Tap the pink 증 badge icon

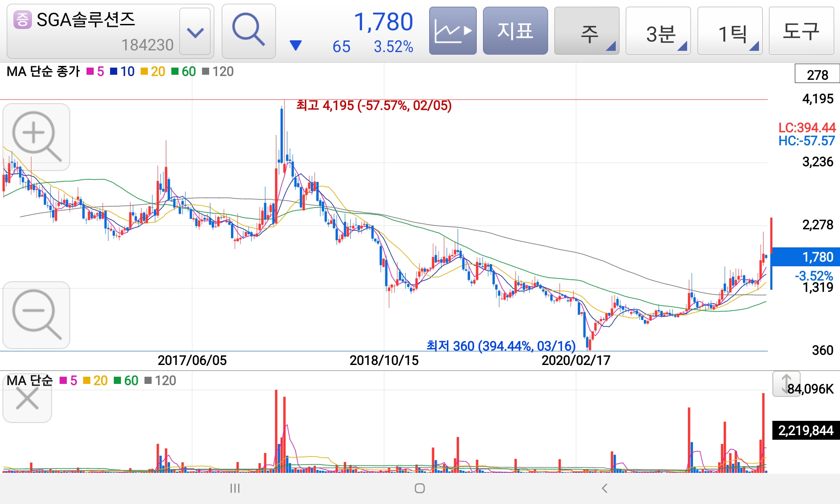[22, 20]
